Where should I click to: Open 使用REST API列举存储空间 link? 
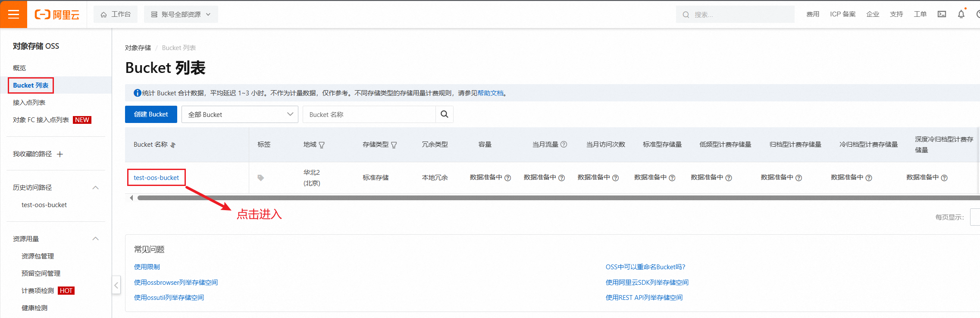[644, 297]
